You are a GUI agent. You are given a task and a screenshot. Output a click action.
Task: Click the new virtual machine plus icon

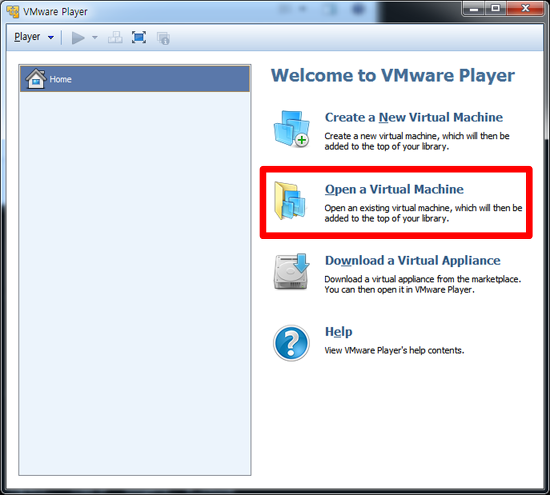(291, 129)
